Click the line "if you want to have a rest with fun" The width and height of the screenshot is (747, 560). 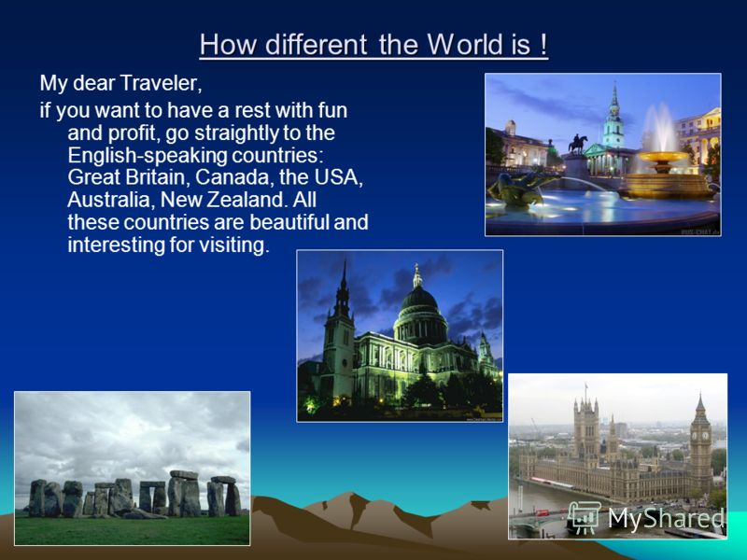point(193,110)
